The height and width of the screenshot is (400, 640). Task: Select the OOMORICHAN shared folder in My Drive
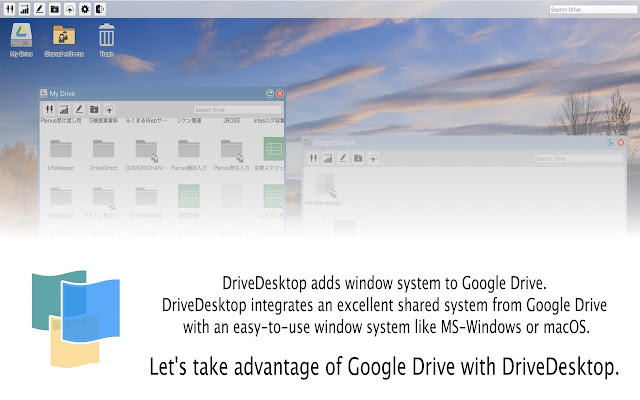[146, 154]
